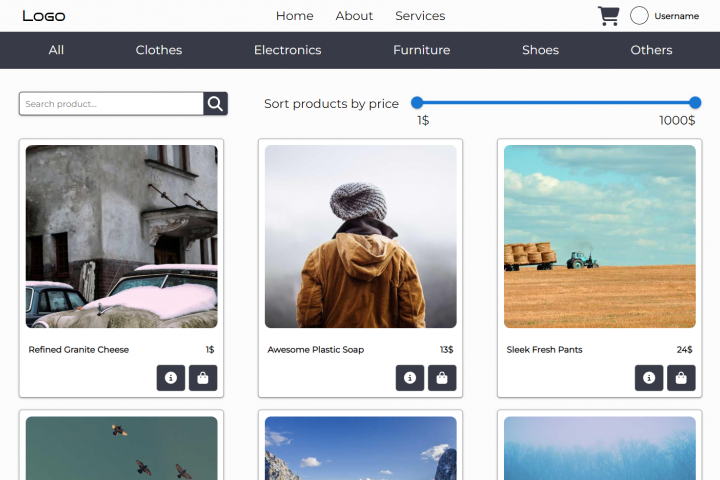Click the Logo in header
Image resolution: width=720 pixels, height=480 pixels.
[x=44, y=16]
